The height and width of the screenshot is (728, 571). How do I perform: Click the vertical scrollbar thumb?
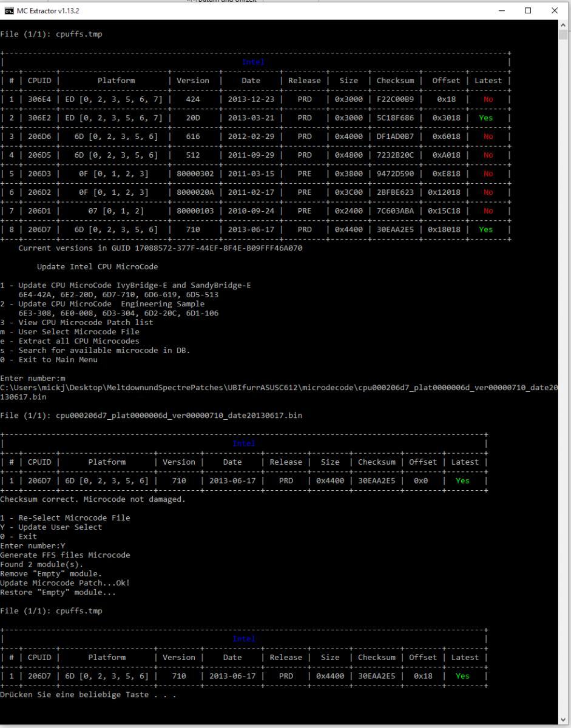pos(564,35)
